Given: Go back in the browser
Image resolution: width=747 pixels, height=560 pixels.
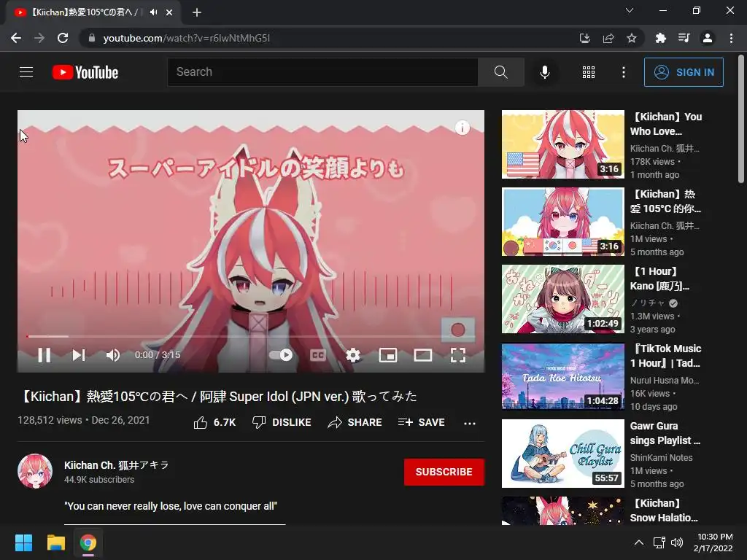Looking at the screenshot, I should coord(16,38).
